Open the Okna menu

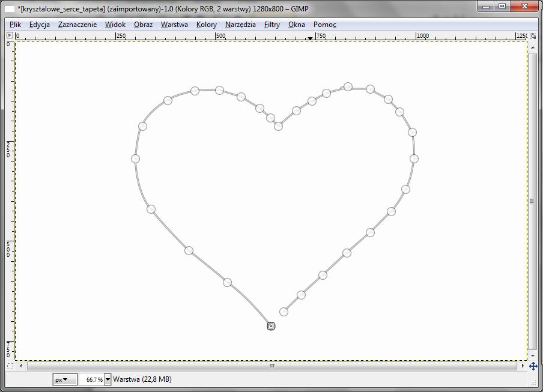click(x=297, y=25)
